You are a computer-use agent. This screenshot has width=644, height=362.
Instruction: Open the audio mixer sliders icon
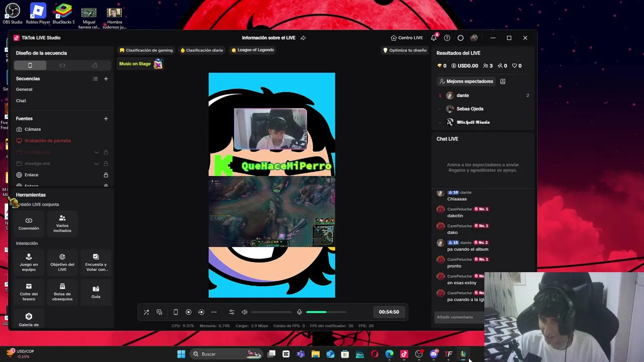231,312
